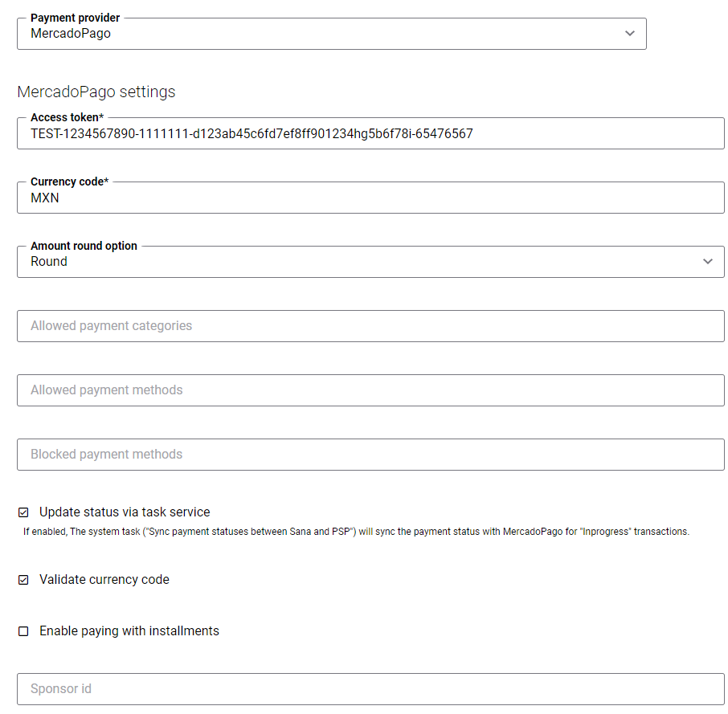Click the Currency code* field label

pyautogui.click(x=70, y=182)
